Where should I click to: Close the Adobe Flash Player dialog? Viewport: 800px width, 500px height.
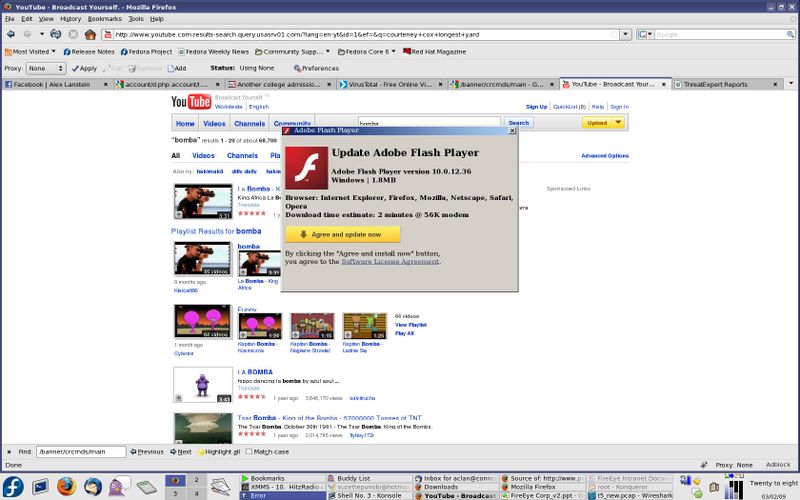click(512, 131)
